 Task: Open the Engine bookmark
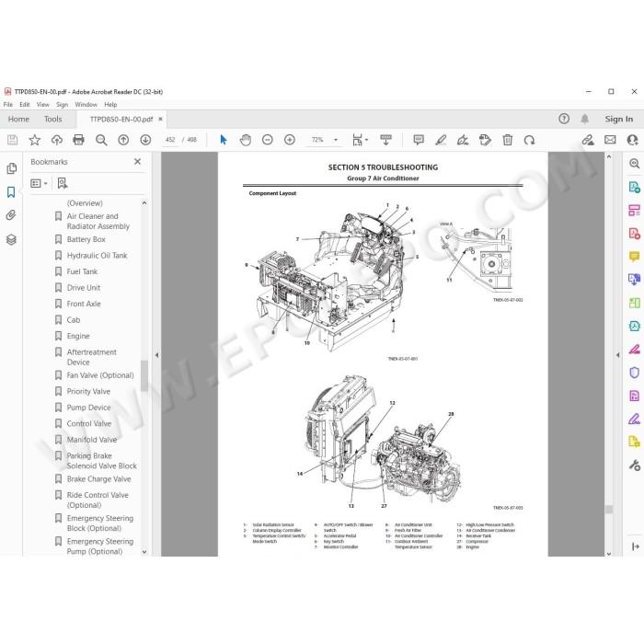click(78, 336)
